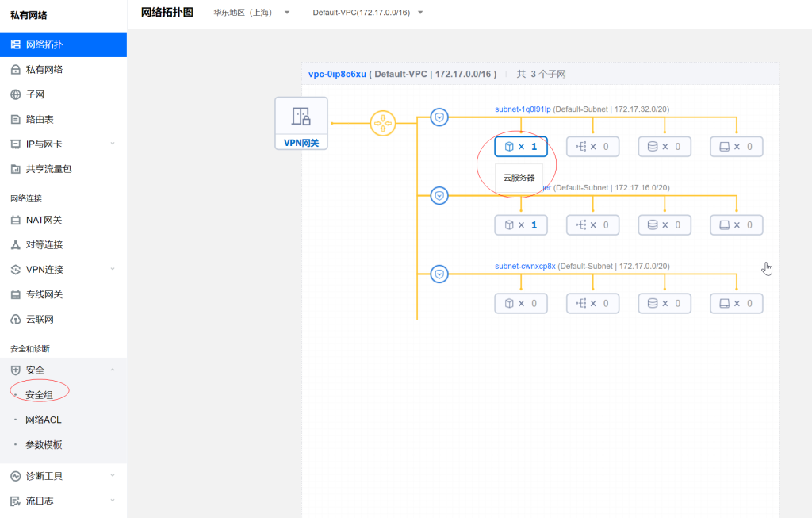
Task: Open the Default-VPC(172.17.0.0/16) dropdown
Action: pos(368,13)
